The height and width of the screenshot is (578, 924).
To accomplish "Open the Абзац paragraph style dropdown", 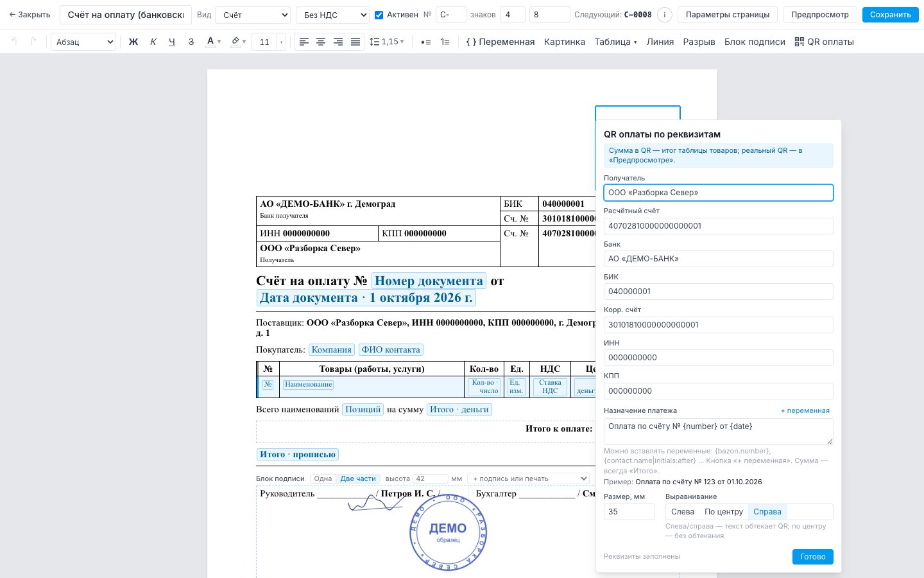I will click(x=83, y=42).
